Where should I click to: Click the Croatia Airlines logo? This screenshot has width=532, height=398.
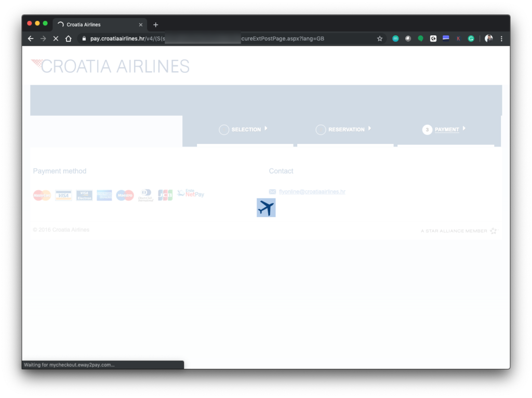click(x=110, y=66)
